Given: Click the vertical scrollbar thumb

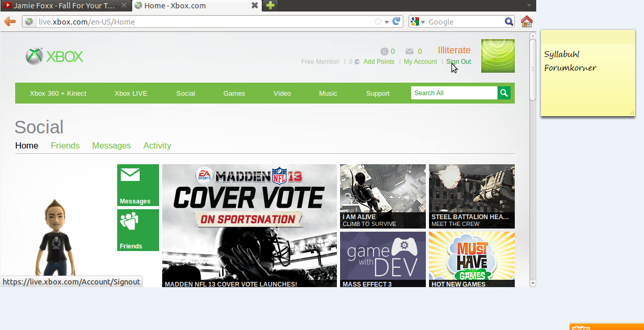Looking at the screenshot, I should point(533,69).
